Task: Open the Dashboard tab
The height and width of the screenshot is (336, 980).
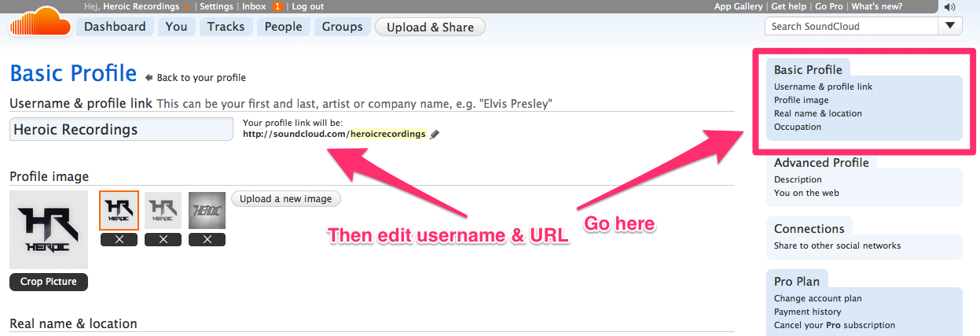Action: 115,27
